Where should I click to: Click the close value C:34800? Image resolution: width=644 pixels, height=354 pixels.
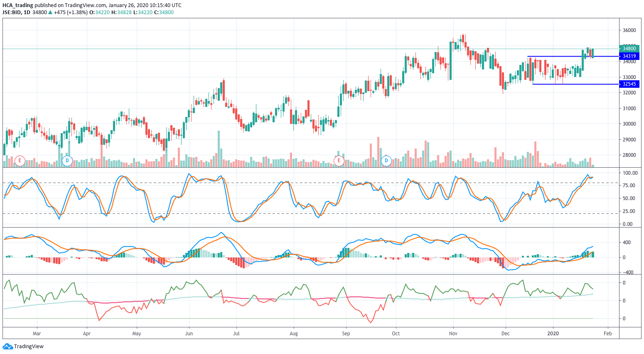pyautogui.click(x=164, y=12)
